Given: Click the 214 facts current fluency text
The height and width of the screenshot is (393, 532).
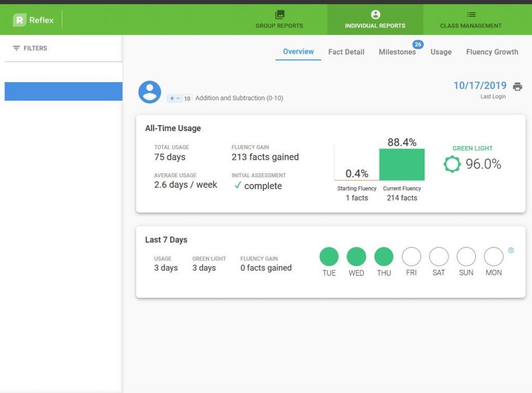Looking at the screenshot, I should pyautogui.click(x=402, y=198).
